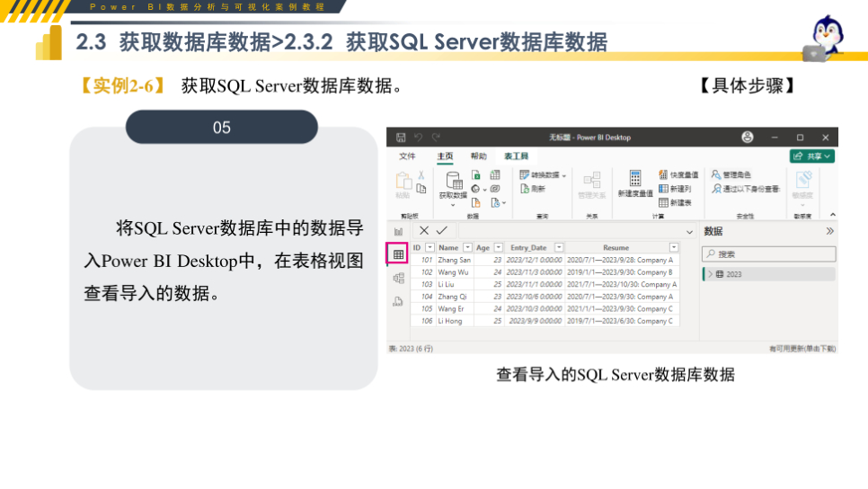The height and width of the screenshot is (489, 868).
Task: Click inside the formula bar field
Action: [x=571, y=232]
